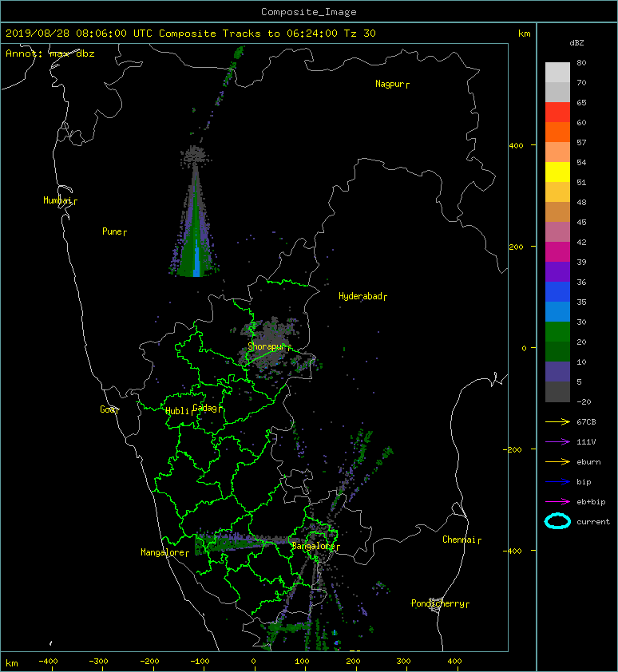The image size is (618, 672).
Task: Click the 100 tick on horizontal axis
Action: coord(302,662)
